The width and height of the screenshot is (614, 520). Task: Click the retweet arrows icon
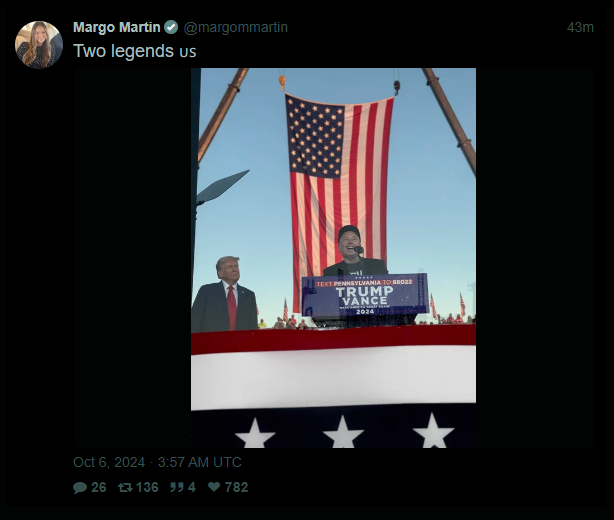click(x=125, y=488)
